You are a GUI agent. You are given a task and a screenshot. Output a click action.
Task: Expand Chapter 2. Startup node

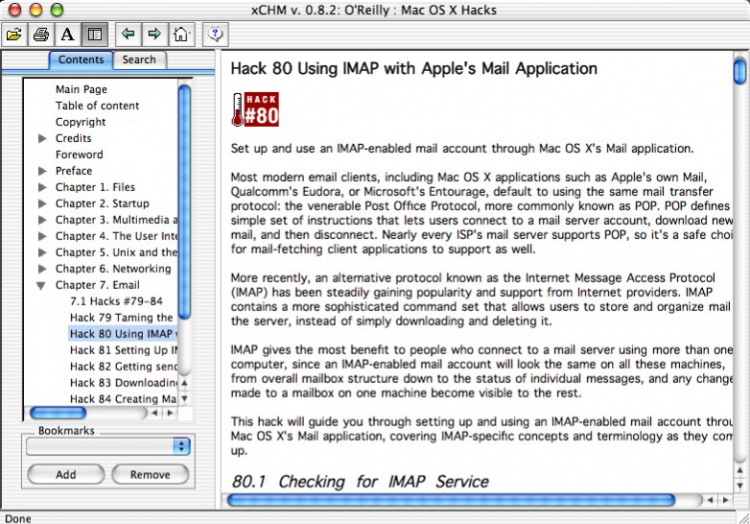tap(42, 203)
